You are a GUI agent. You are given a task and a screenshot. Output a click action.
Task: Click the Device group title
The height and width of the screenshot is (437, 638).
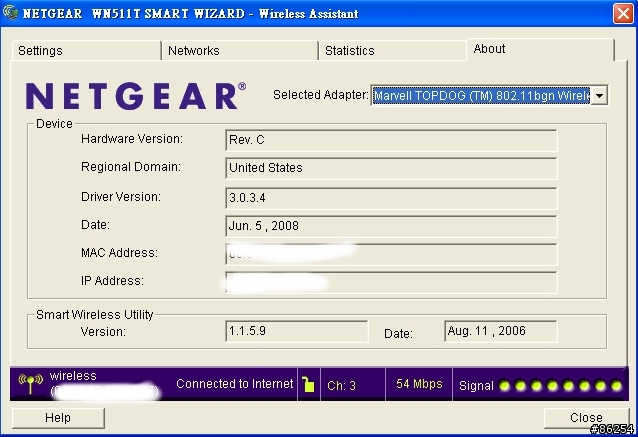click(54, 123)
